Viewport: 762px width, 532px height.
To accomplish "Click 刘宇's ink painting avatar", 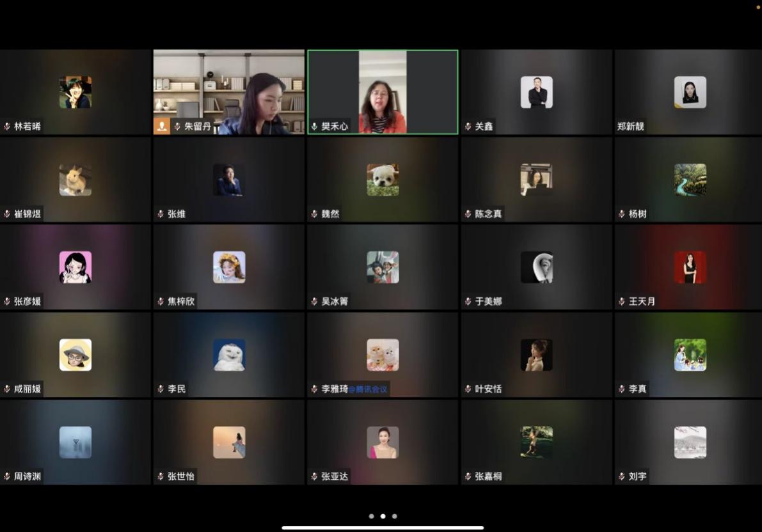I will 690,442.
